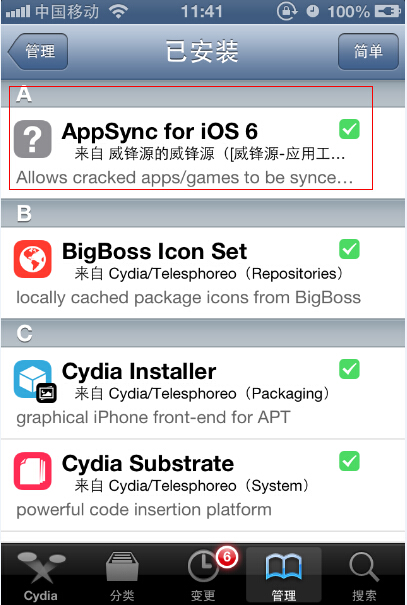Viewport: 407px width, 605px height.
Task: Select the 管理 manage book tab
Action: pos(284,575)
